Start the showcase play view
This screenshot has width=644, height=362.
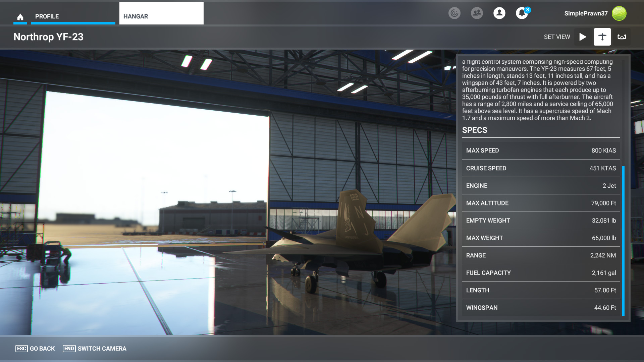(x=583, y=37)
